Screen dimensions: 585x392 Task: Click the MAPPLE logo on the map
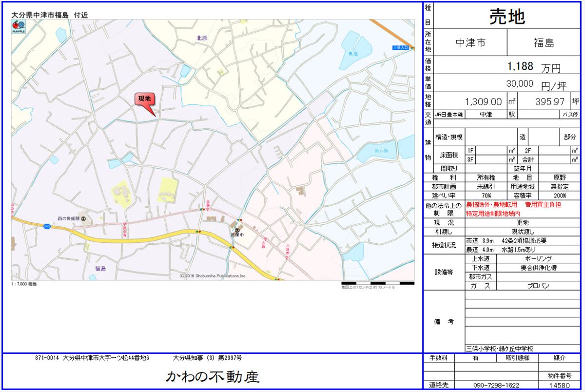[x=19, y=26]
